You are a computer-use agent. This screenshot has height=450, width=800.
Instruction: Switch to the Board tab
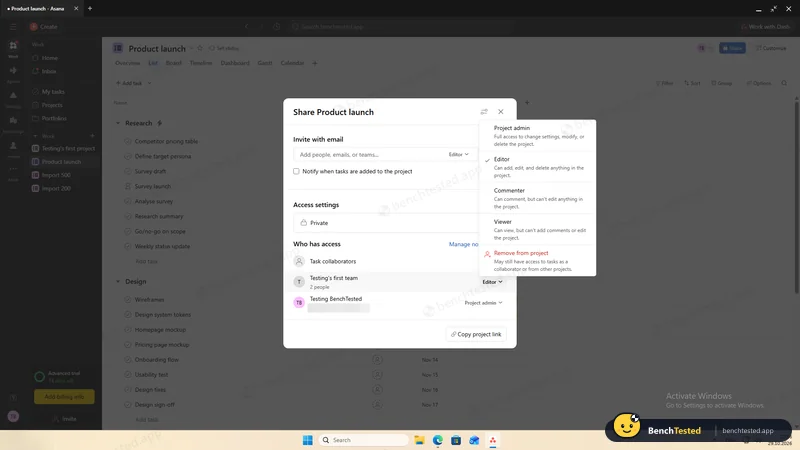pos(173,63)
